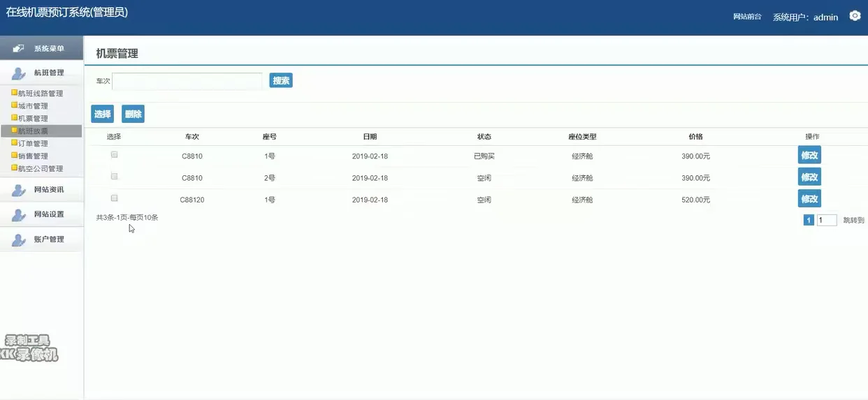
Task: Open 销售管理 in the sidebar
Action: (34, 156)
